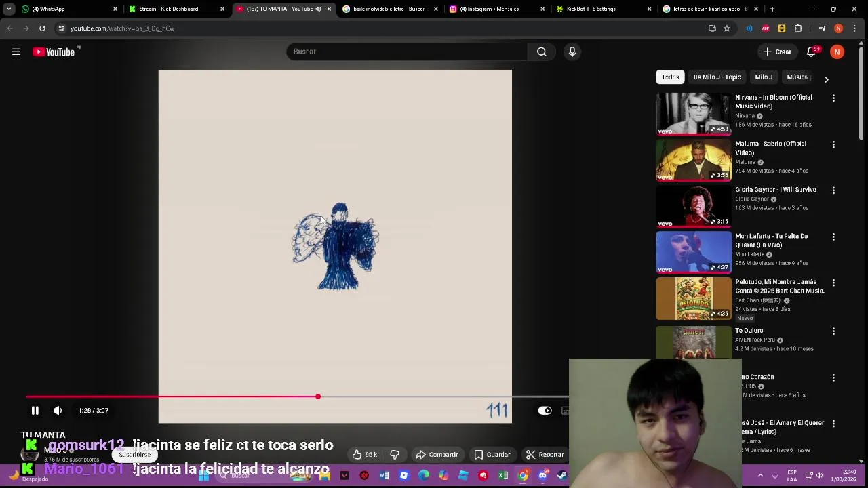Switch to the Instagram Mensajes tab

tap(496, 9)
